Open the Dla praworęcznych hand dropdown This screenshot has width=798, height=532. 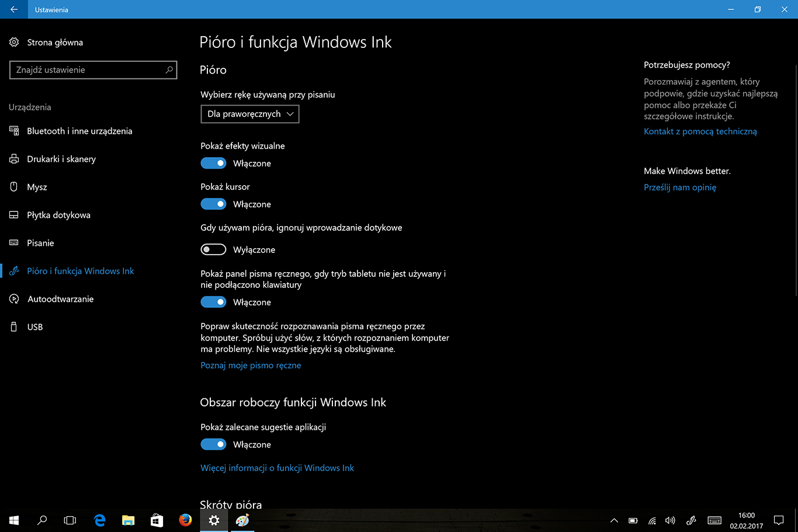pos(250,114)
